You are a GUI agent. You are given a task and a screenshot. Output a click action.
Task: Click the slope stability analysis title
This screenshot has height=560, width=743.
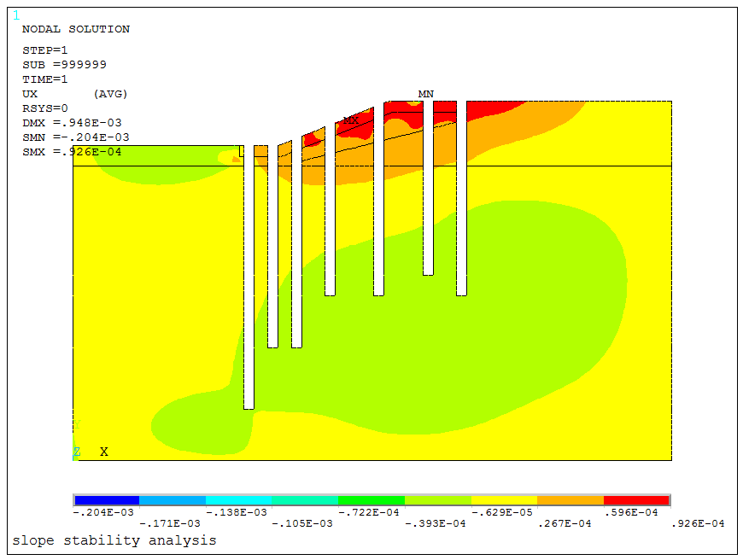point(114,540)
